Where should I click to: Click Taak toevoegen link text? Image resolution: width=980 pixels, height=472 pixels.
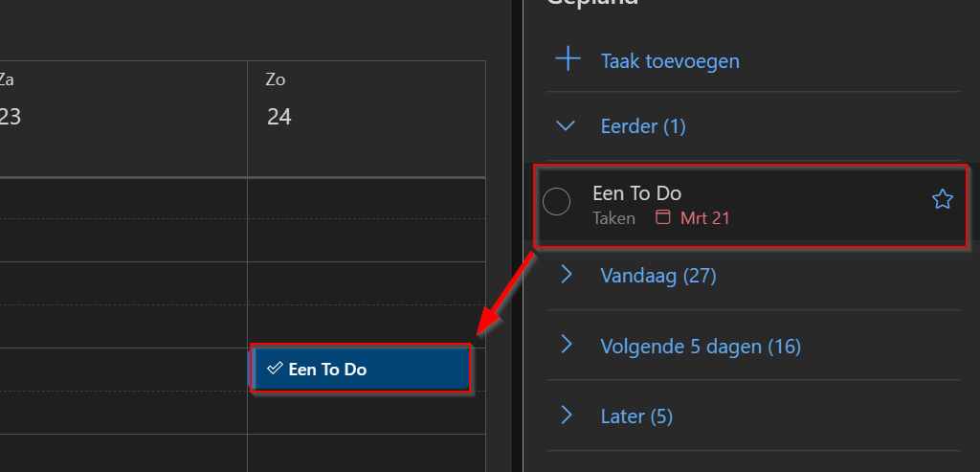(x=670, y=61)
